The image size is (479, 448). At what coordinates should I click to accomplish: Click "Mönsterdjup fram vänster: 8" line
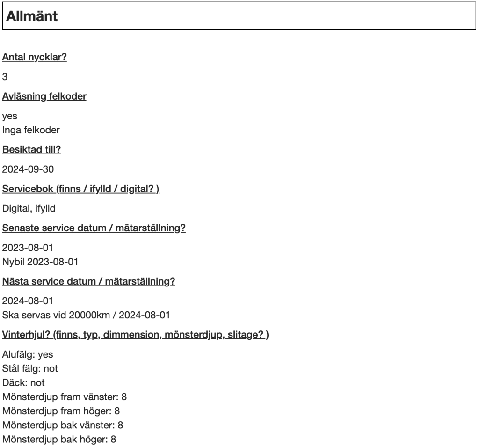tap(65, 397)
